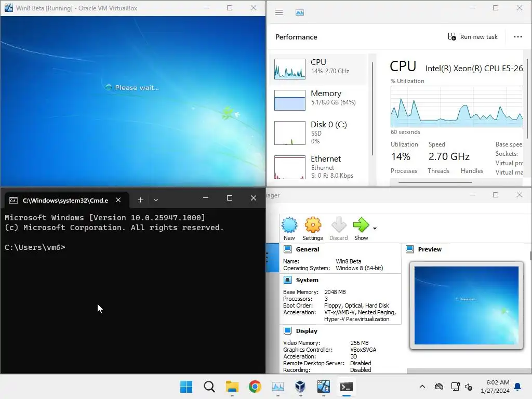Viewport: 532px width, 399px height.
Task: Switch to Task Manager on the taskbar
Action: (278, 387)
